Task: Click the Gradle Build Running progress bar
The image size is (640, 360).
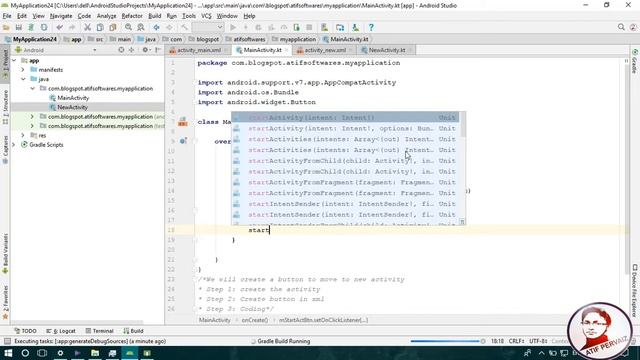Action: click(x=446, y=341)
